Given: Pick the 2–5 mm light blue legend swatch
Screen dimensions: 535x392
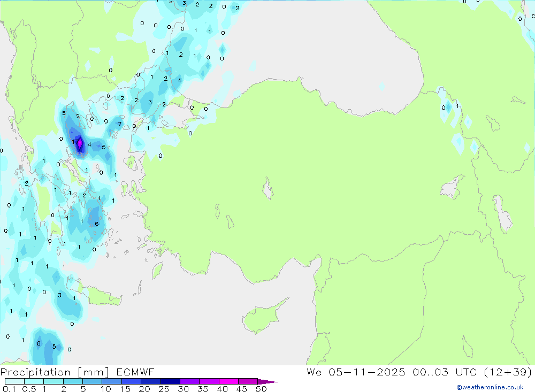Looking at the screenshot, I should pos(73,381).
